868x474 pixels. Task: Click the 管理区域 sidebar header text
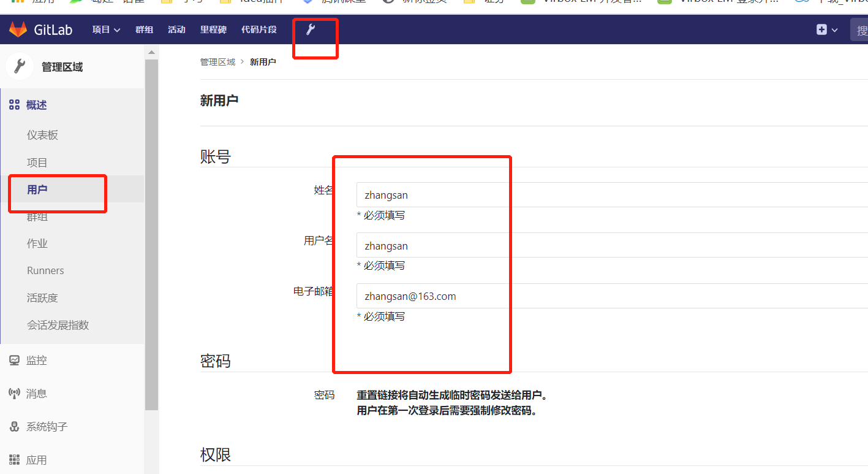62,67
